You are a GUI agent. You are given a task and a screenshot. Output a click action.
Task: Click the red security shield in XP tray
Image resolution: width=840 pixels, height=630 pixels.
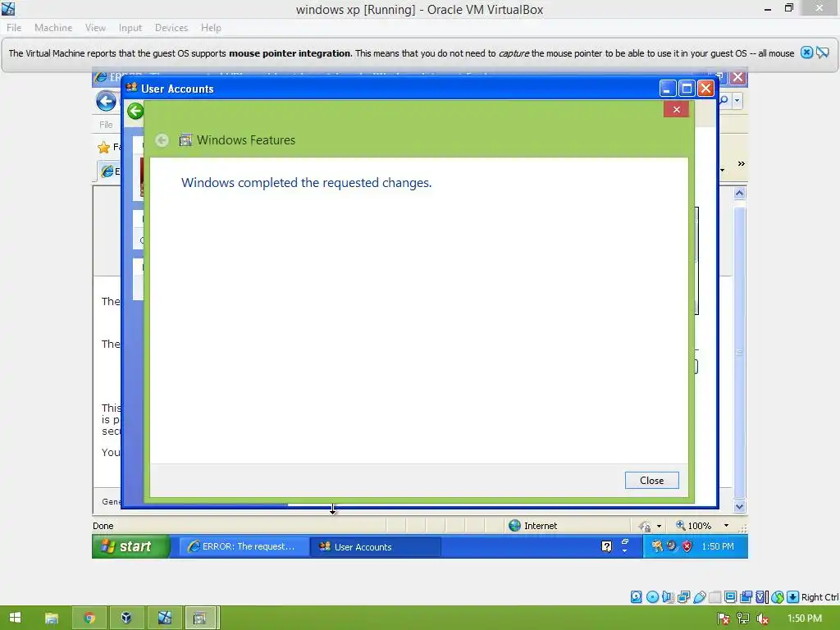687,546
